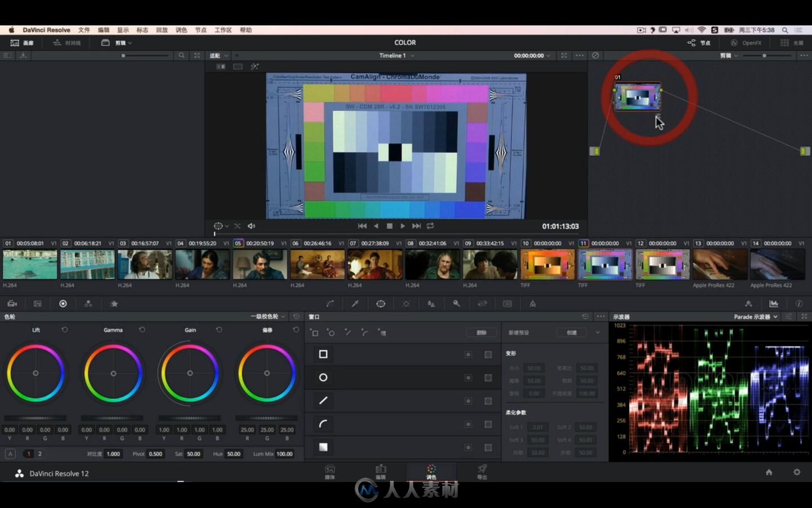
Task: Open the Motion Effects star icon
Action: point(114,304)
